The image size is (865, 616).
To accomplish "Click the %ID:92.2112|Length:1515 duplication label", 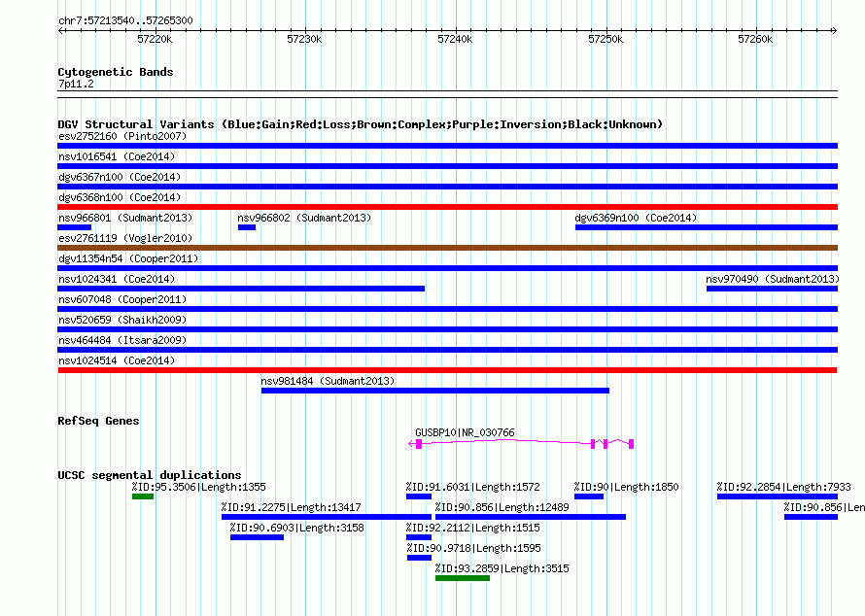I will pos(472,528).
